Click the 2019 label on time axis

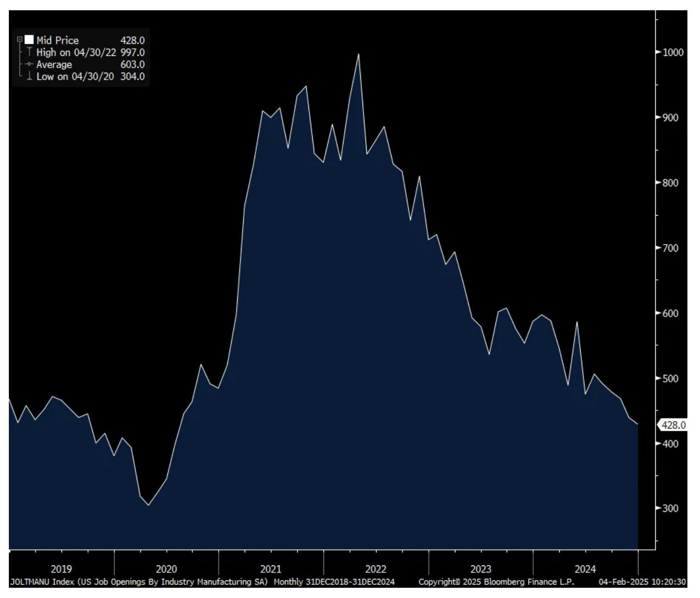tap(61, 569)
